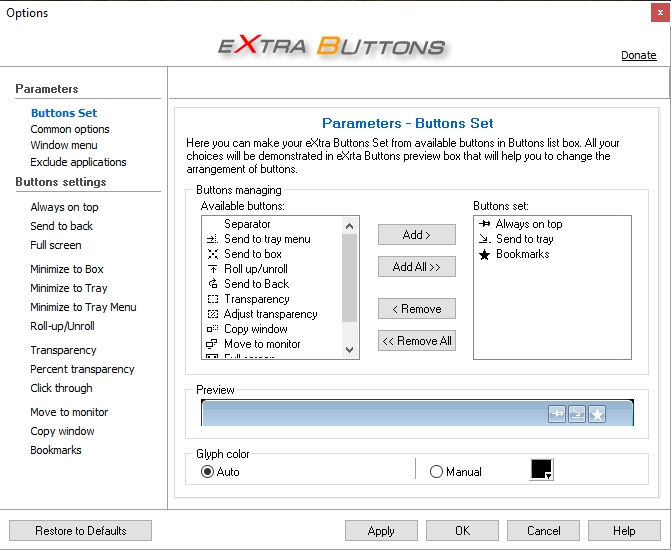Click the Add > button
The image size is (671, 550).
pyautogui.click(x=416, y=235)
